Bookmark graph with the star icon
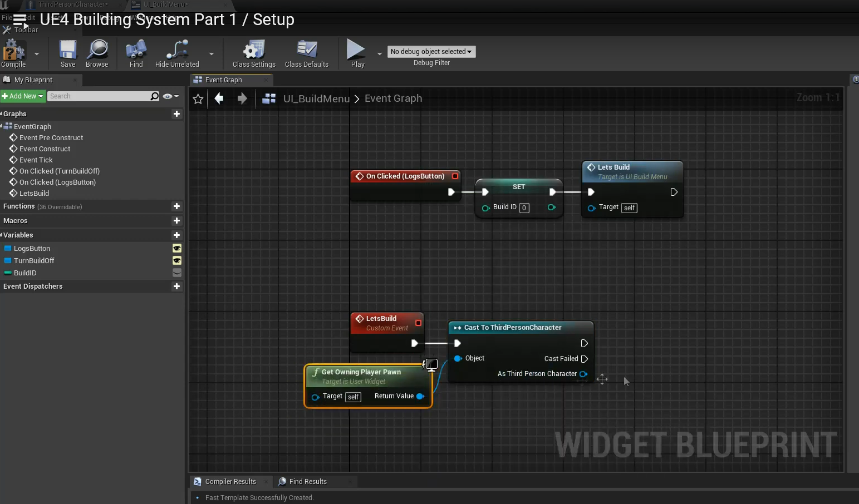859x504 pixels. pos(198,99)
